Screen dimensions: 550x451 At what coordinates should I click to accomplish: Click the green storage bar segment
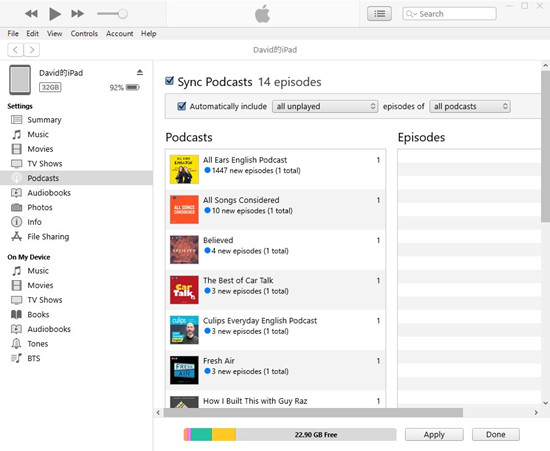[201, 435]
